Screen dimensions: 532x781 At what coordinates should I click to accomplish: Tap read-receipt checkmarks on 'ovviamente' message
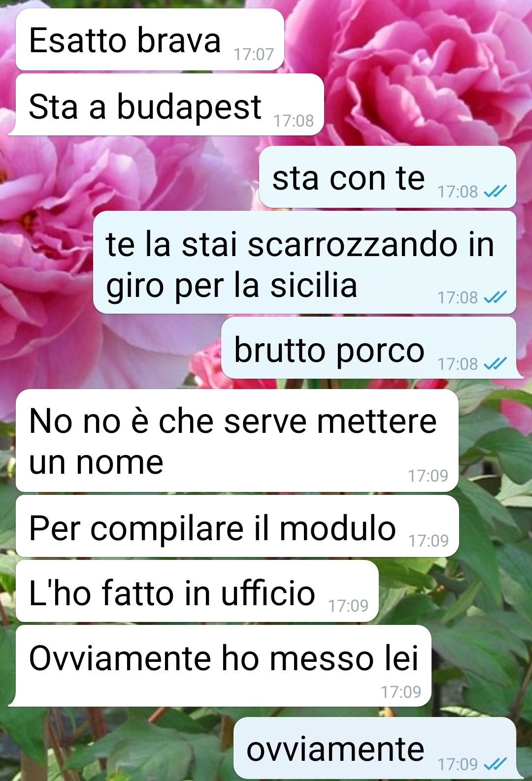point(495,764)
